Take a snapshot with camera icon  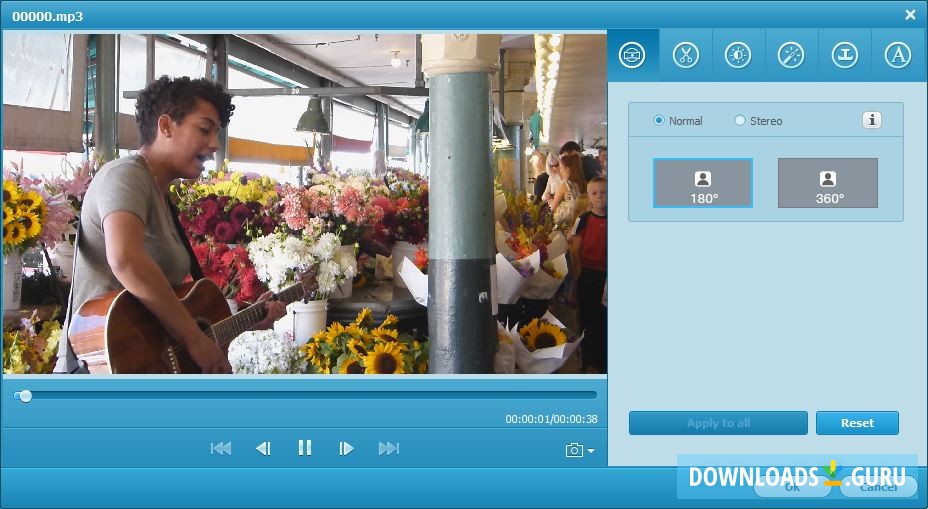(x=574, y=450)
